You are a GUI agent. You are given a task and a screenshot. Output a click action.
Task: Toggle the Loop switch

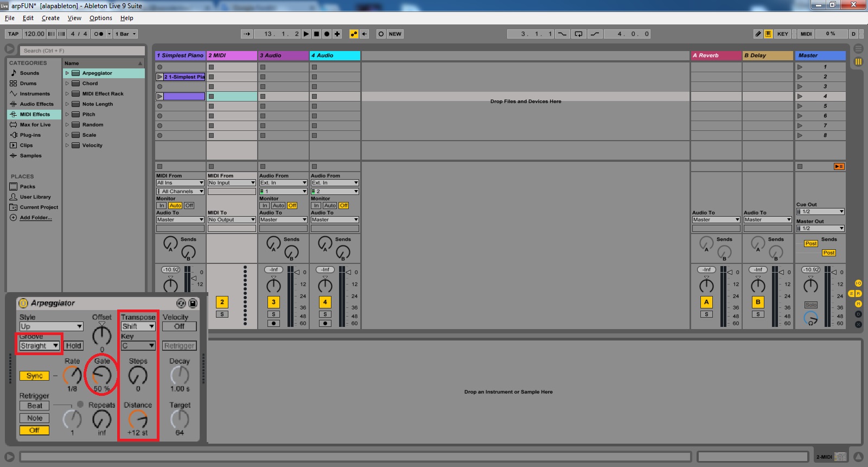(579, 34)
